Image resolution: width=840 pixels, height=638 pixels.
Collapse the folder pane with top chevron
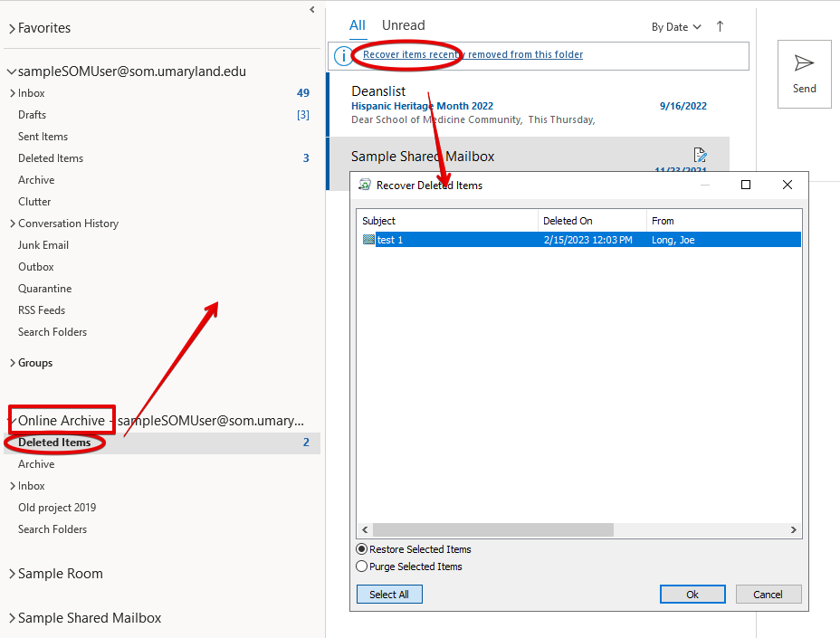312,9
